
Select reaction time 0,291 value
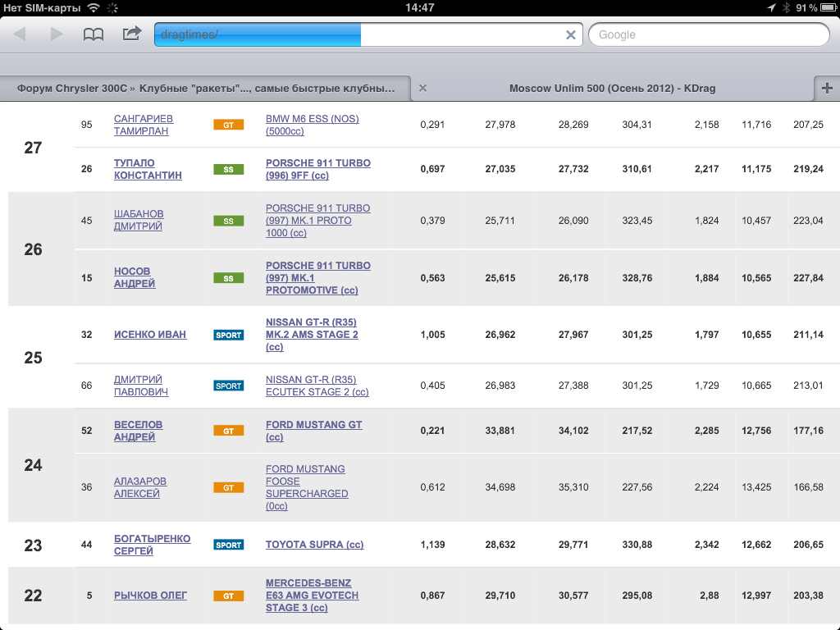432,125
